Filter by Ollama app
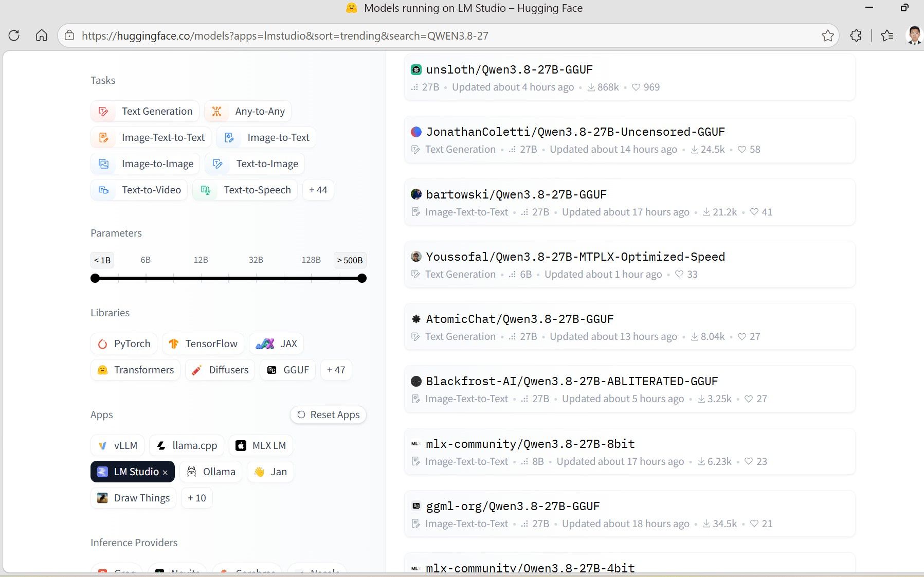Image resolution: width=924 pixels, height=577 pixels. [x=211, y=472]
